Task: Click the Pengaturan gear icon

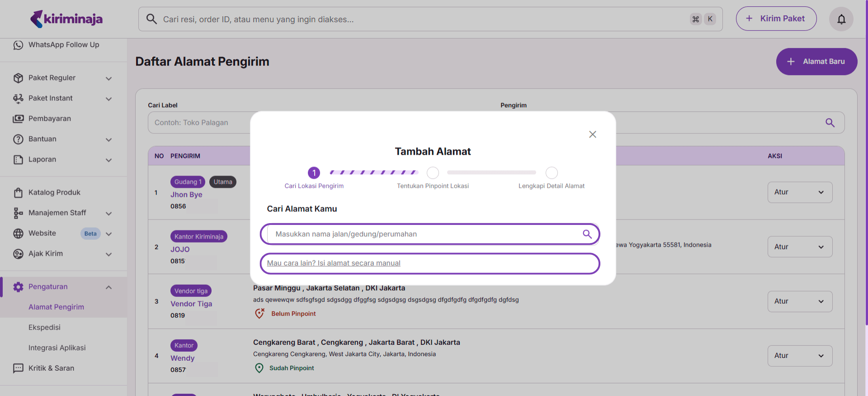Action: (x=18, y=287)
